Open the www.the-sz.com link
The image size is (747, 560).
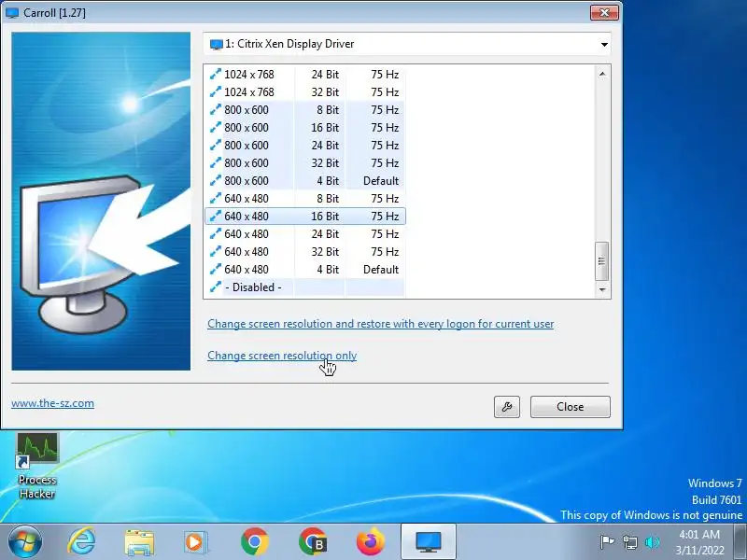(x=53, y=403)
